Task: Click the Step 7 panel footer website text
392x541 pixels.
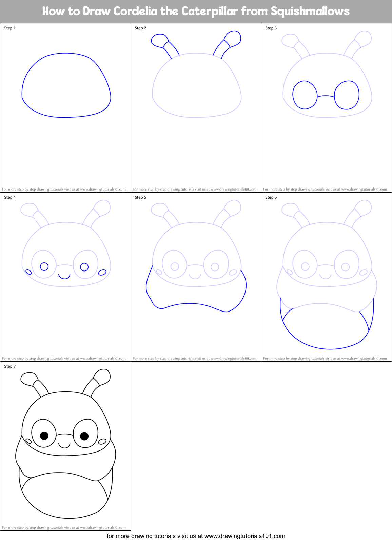Action: click(x=64, y=528)
